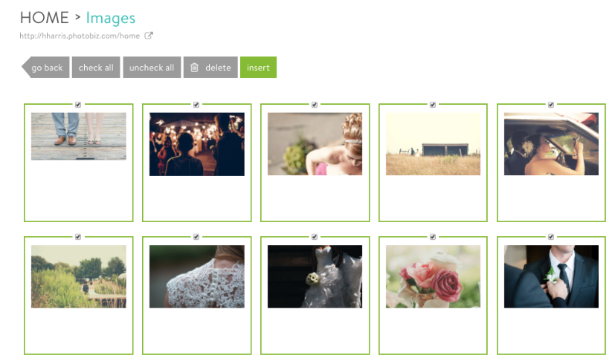Toggle checkbox above pink roses photo

click(x=433, y=237)
